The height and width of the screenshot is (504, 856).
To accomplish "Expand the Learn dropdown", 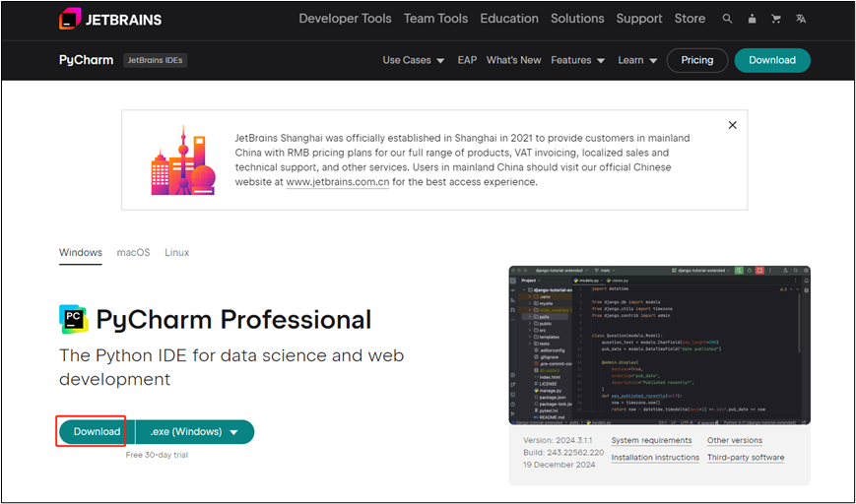I will pyautogui.click(x=637, y=60).
